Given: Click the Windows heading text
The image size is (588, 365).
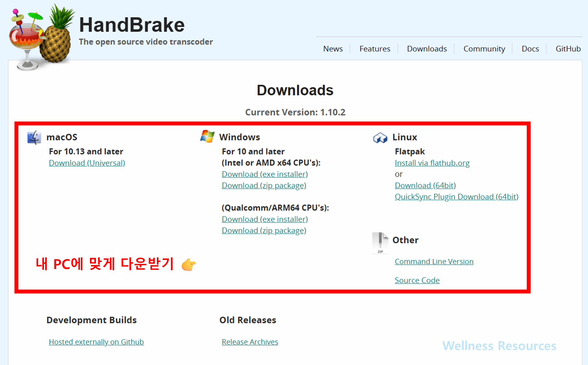Looking at the screenshot, I should (x=239, y=137).
